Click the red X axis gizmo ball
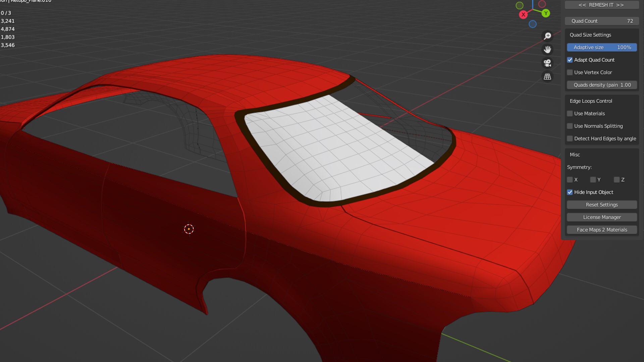The image size is (644, 362). 523,15
